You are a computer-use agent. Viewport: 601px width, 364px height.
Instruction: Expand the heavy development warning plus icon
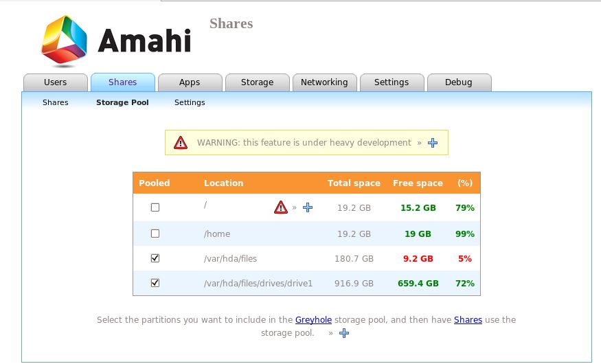click(433, 143)
